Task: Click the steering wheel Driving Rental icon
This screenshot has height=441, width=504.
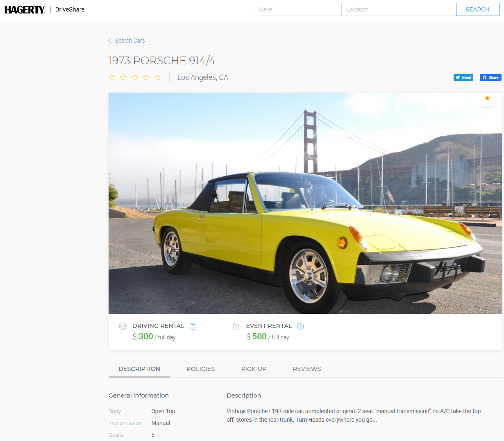Action: tap(123, 326)
